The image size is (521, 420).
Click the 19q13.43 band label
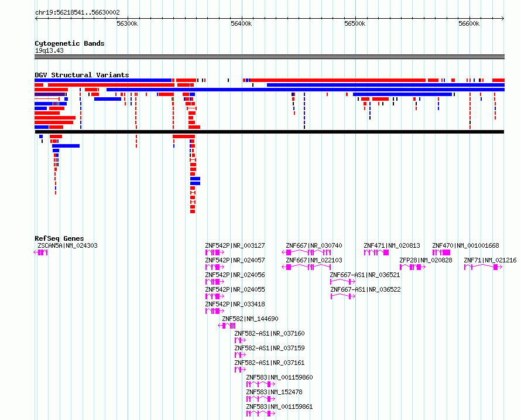click(49, 50)
